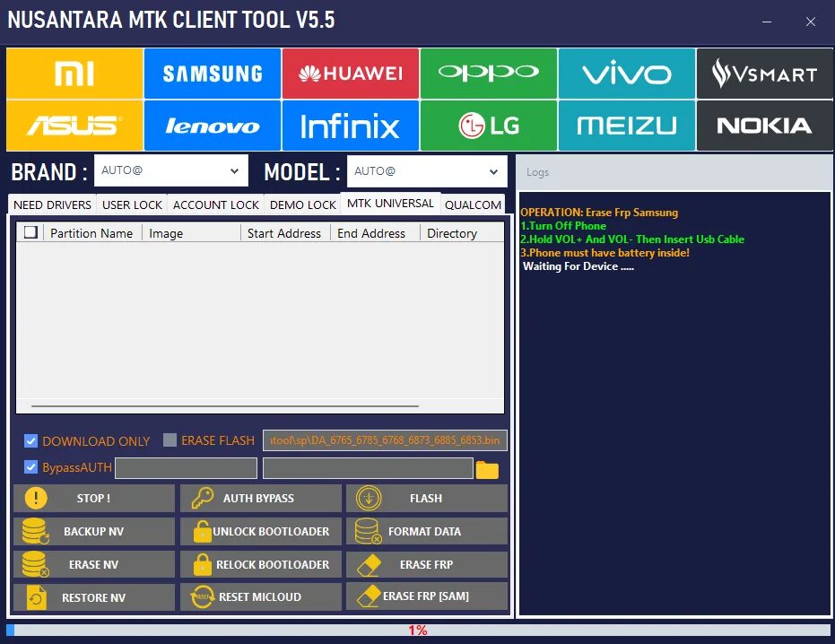Open the BRAND dropdown set to AUTO@
This screenshot has height=644, width=835.
(171, 170)
